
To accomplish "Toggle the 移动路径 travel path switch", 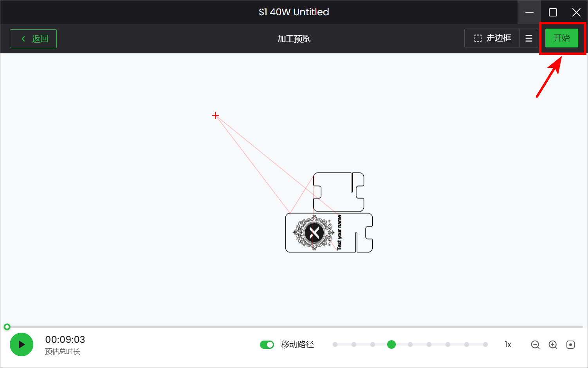I will pos(267,344).
